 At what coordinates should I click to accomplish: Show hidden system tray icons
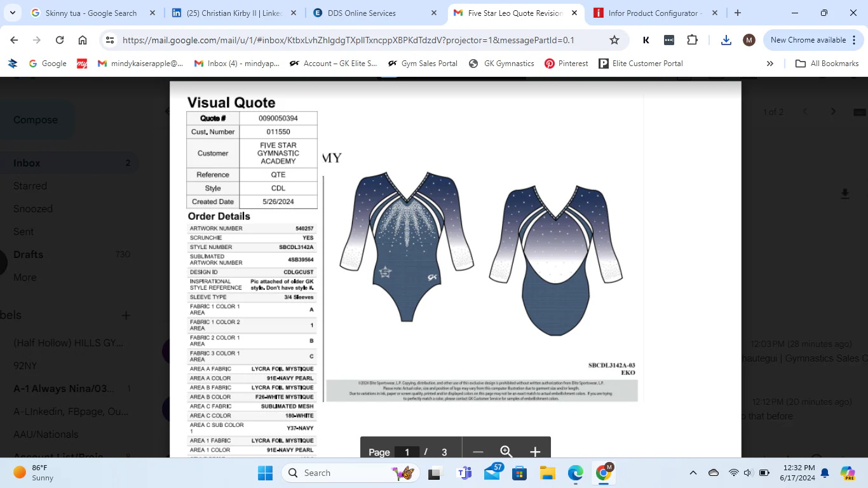(693, 473)
